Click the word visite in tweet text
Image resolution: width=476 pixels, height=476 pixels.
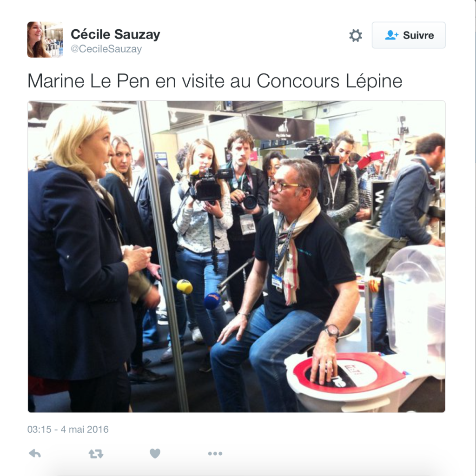point(203,81)
